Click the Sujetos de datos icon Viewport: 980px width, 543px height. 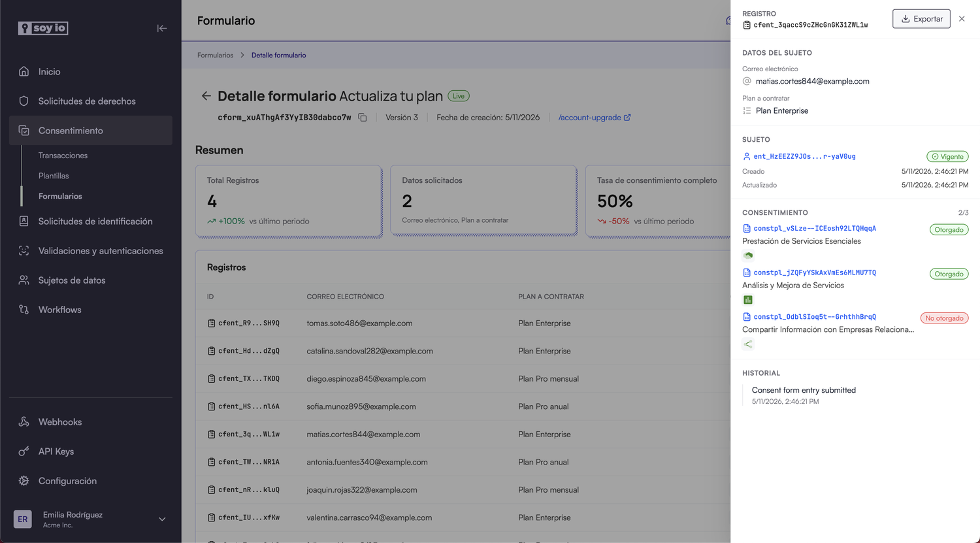coord(24,280)
